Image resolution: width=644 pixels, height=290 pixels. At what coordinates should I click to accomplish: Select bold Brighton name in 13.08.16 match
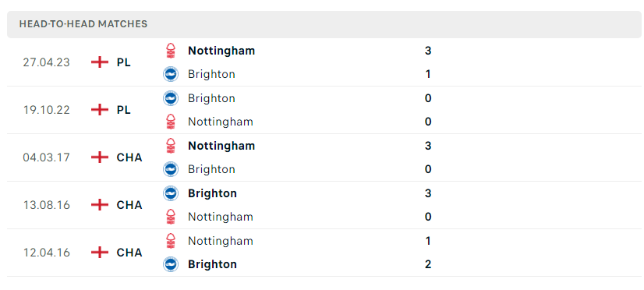(212, 193)
